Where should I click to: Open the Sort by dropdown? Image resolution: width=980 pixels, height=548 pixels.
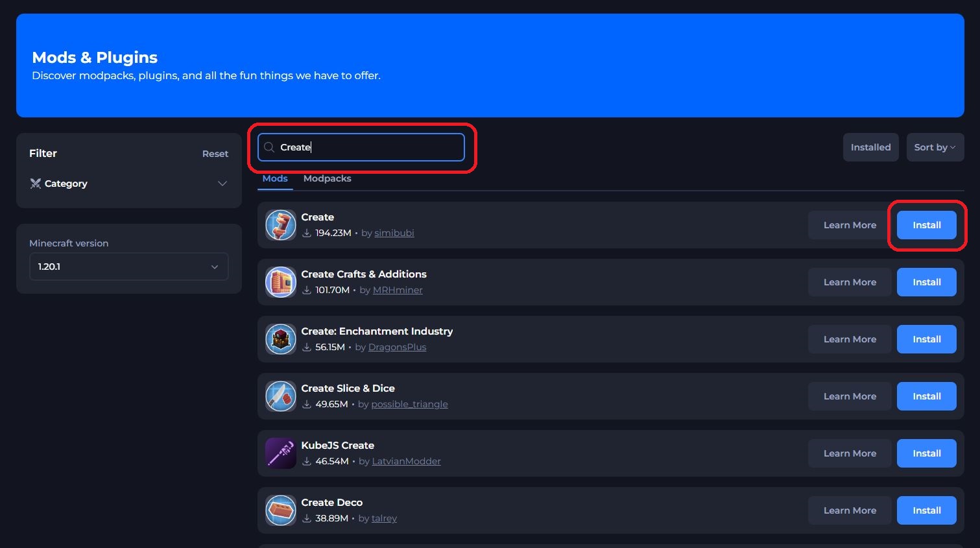click(935, 147)
